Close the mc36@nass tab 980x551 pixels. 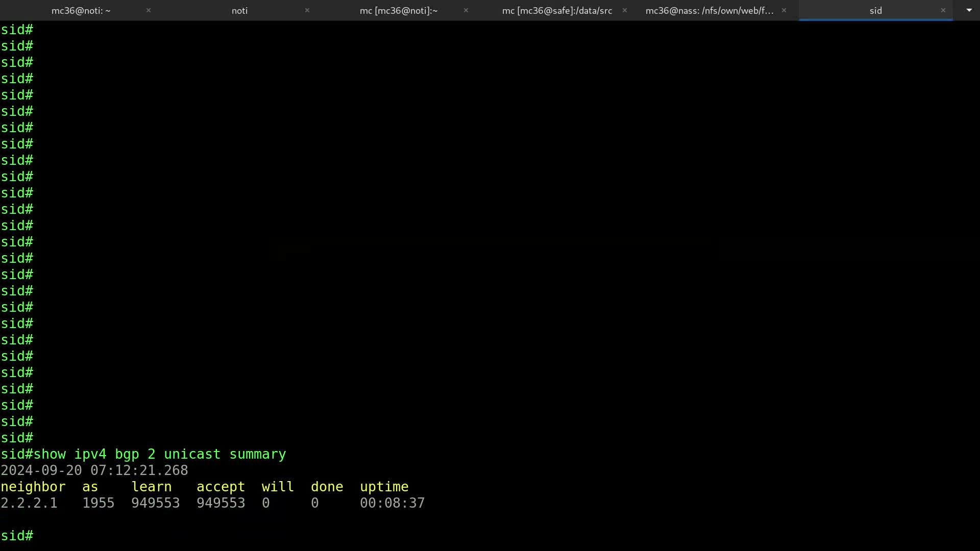tap(784, 10)
